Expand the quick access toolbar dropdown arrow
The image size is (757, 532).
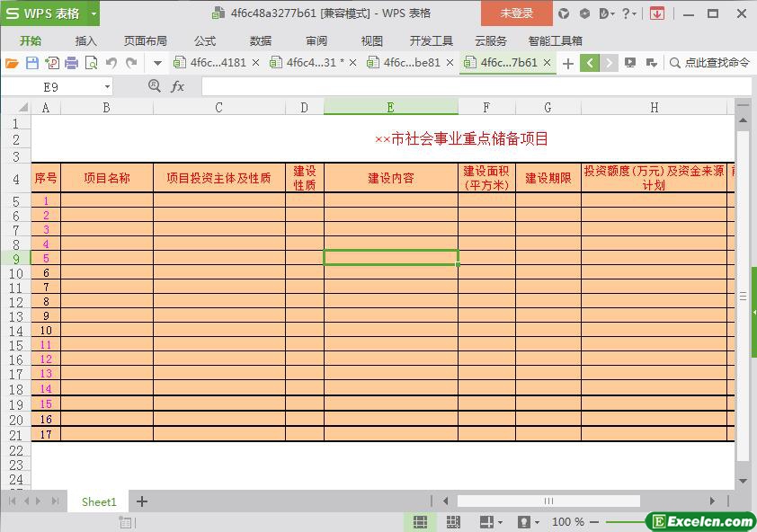[x=157, y=63]
